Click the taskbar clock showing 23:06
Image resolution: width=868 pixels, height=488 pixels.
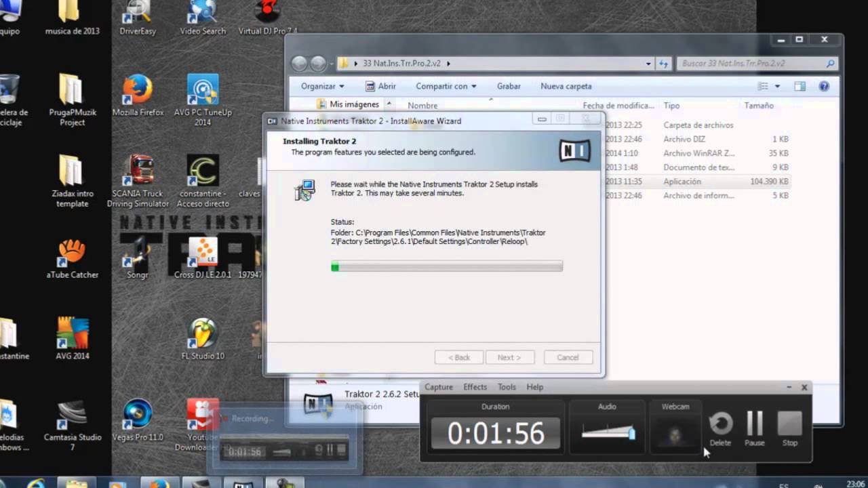click(855, 484)
